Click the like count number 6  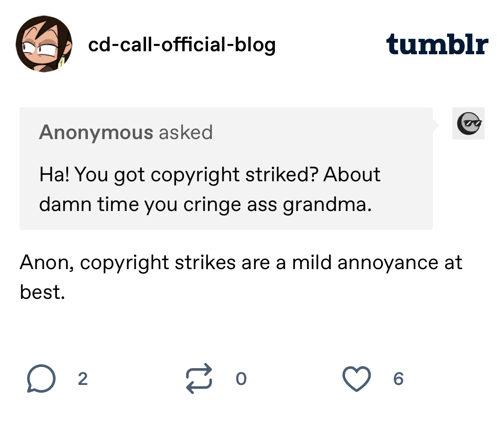[x=398, y=379]
